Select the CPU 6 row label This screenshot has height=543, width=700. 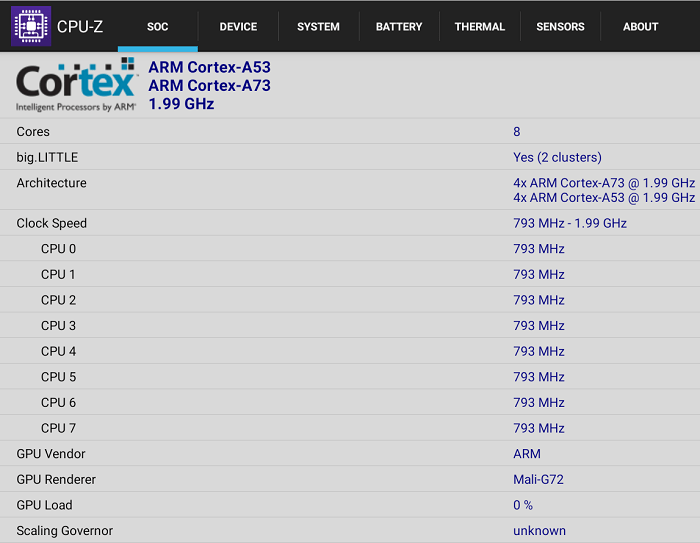[58, 403]
